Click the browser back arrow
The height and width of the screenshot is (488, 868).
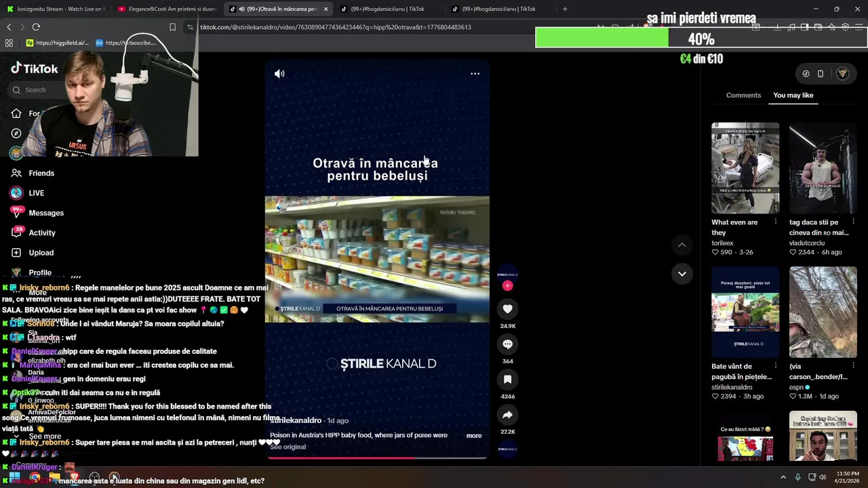(9, 27)
